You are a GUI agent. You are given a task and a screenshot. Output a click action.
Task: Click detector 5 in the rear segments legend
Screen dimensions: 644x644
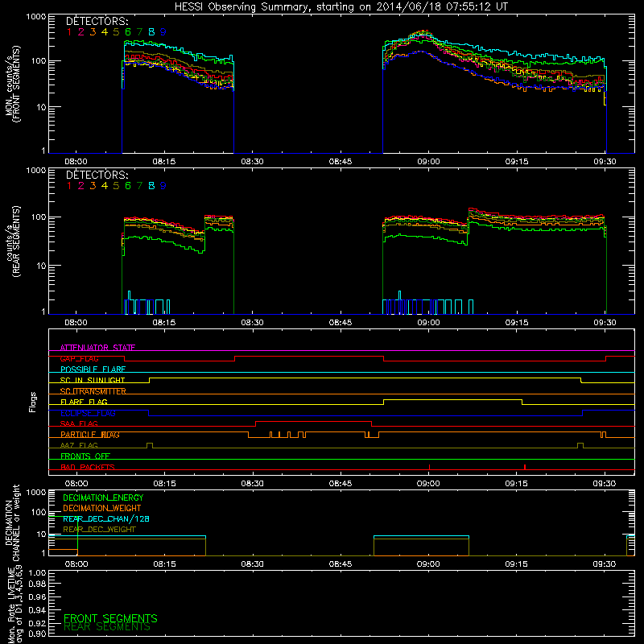click(116, 186)
